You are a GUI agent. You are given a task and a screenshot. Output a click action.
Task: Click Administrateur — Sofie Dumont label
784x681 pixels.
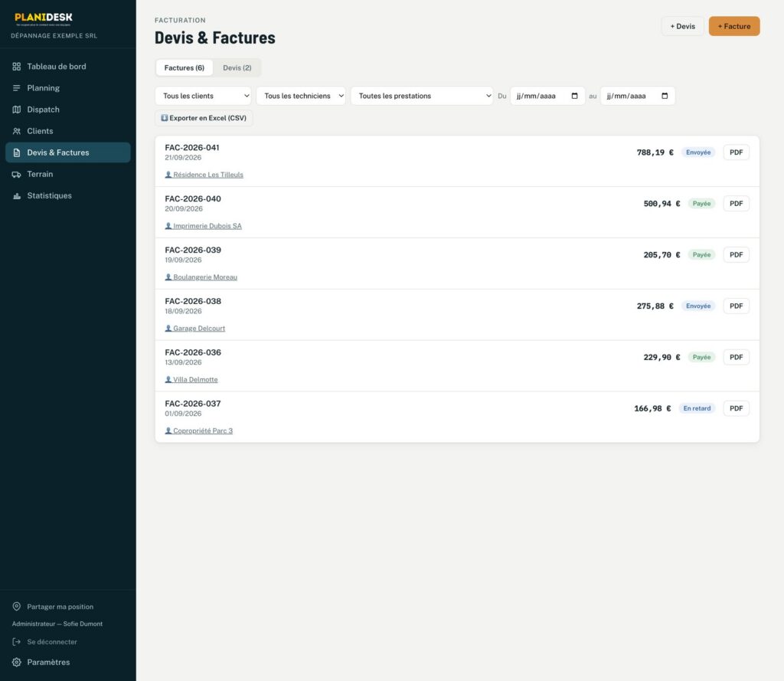(x=57, y=624)
